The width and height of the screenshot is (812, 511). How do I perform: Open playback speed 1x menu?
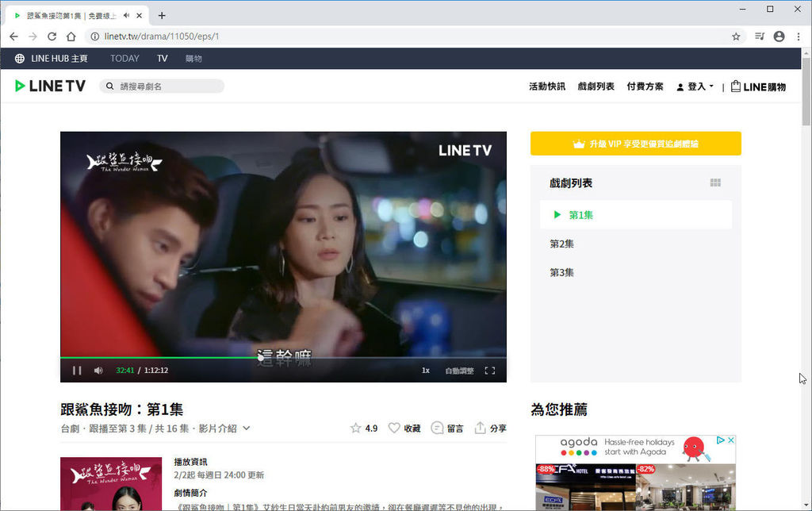click(426, 370)
